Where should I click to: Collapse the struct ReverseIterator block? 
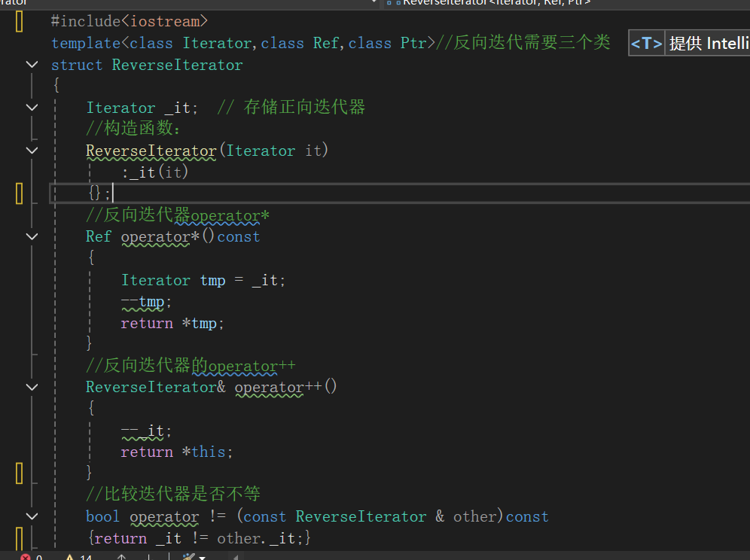tap(32, 65)
